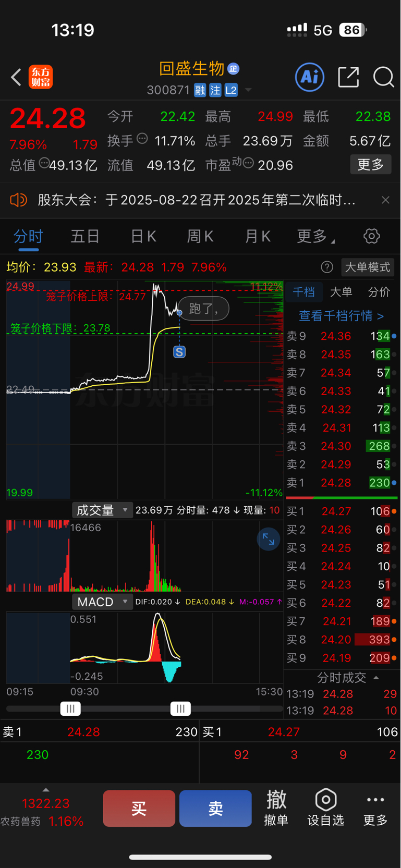Tap the 笼子价格下限 23.78 label
Viewport: 401px width, 868px height.
tap(60, 328)
